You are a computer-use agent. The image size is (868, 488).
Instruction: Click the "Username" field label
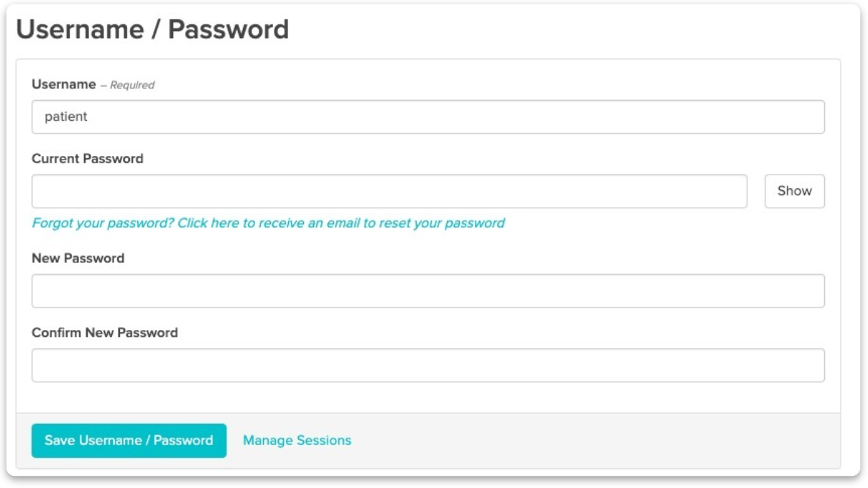[64, 84]
